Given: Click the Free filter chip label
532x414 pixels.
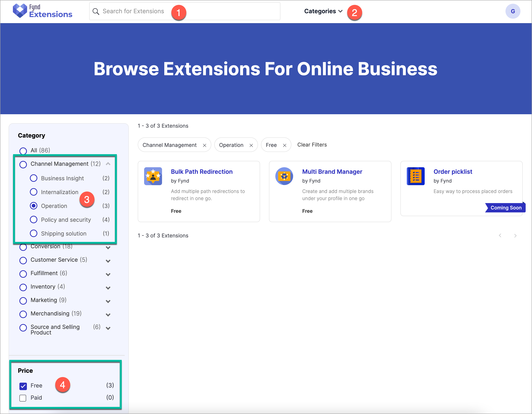Looking at the screenshot, I should [271, 145].
